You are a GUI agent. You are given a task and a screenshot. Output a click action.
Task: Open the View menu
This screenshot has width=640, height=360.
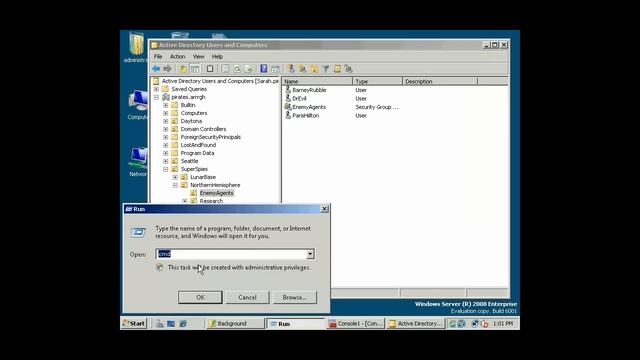point(199,56)
